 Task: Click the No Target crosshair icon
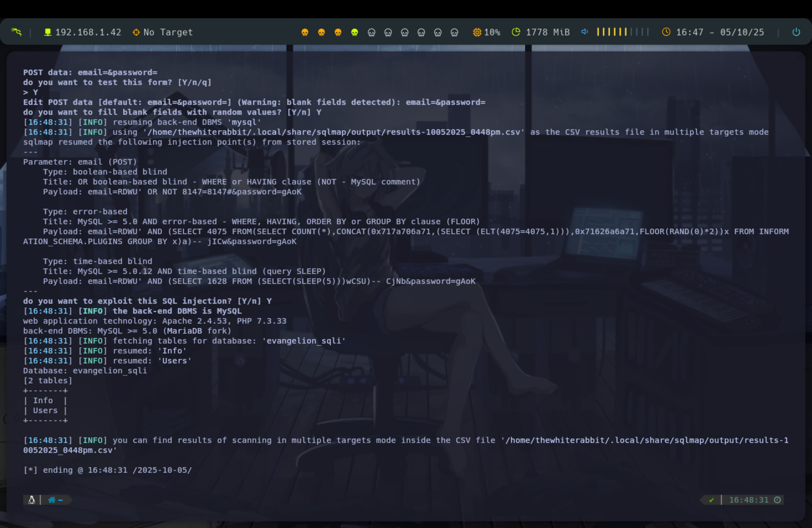[x=136, y=32]
